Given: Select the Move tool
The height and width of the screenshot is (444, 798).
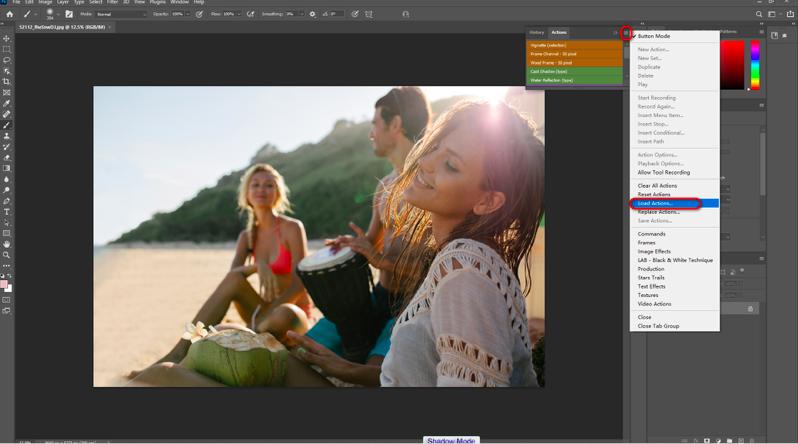Looking at the screenshot, I should point(7,39).
